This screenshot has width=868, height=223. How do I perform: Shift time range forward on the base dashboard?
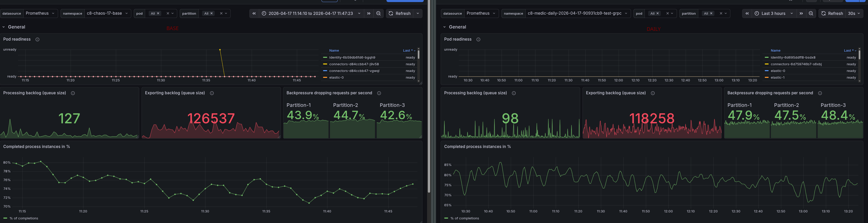click(x=369, y=13)
